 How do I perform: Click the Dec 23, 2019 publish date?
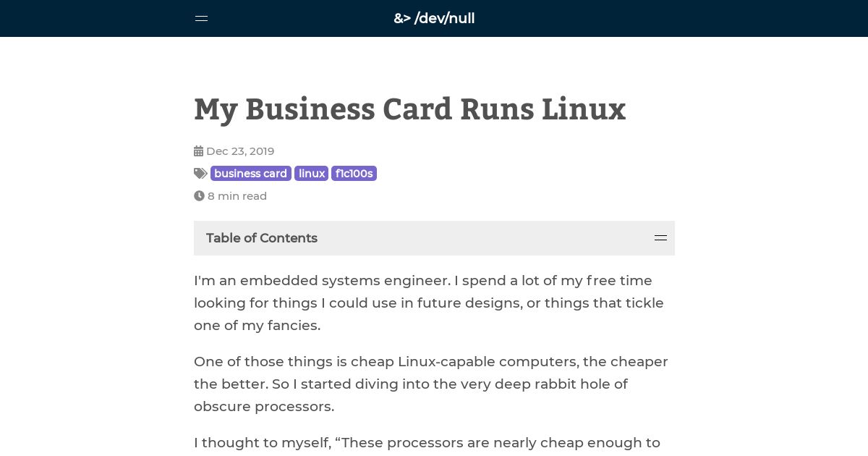pos(240,151)
